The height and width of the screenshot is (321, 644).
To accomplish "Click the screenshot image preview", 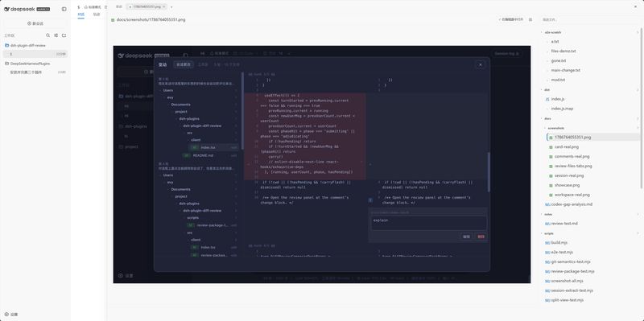I will 322,164.
